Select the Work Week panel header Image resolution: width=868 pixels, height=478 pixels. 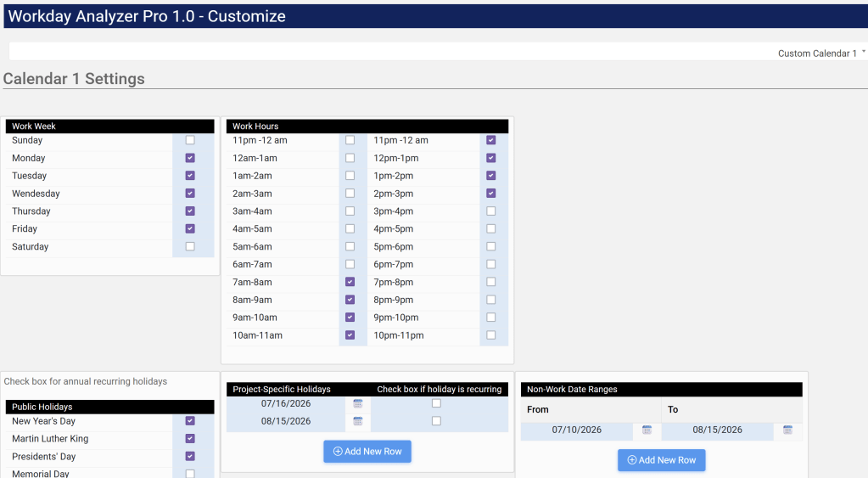coord(109,127)
